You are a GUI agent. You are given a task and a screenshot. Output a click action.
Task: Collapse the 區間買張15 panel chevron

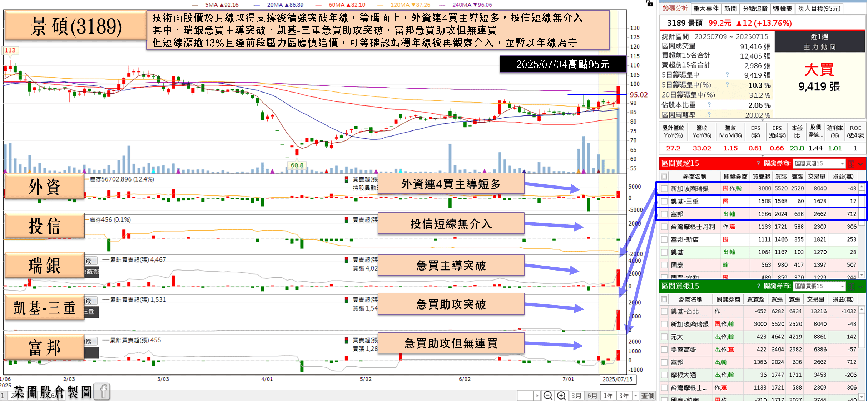click(x=860, y=287)
